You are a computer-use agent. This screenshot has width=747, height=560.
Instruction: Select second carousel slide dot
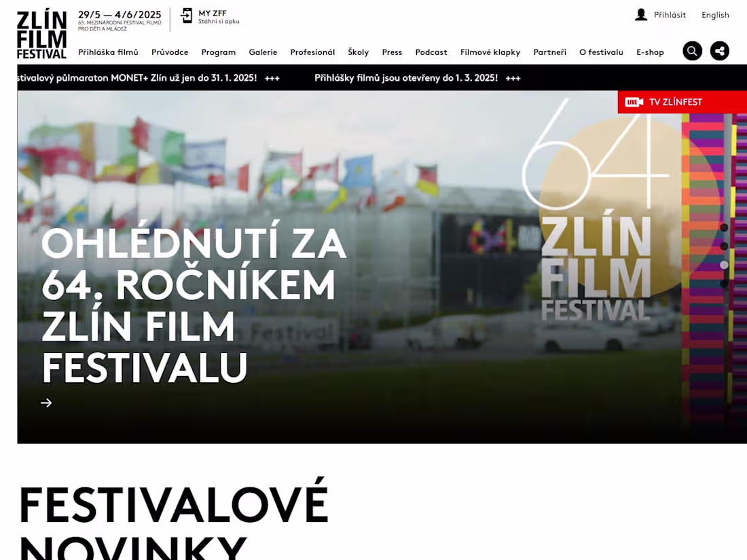pos(724,246)
